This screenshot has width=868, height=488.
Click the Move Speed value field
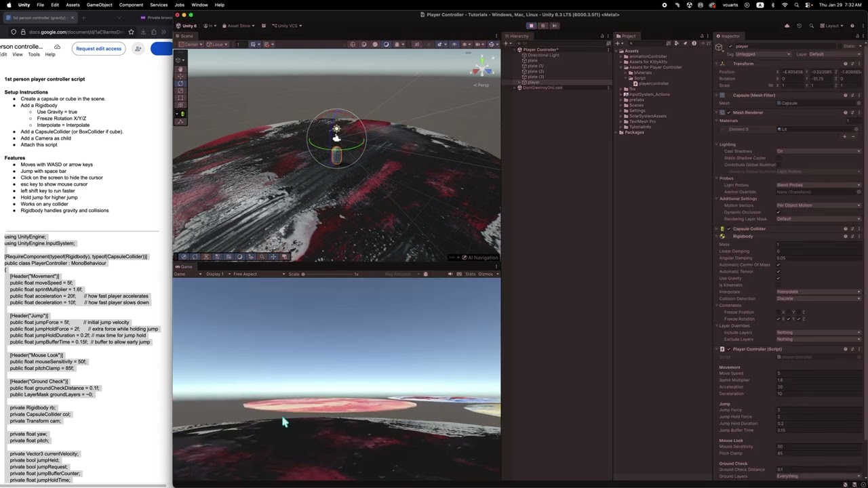818,373
